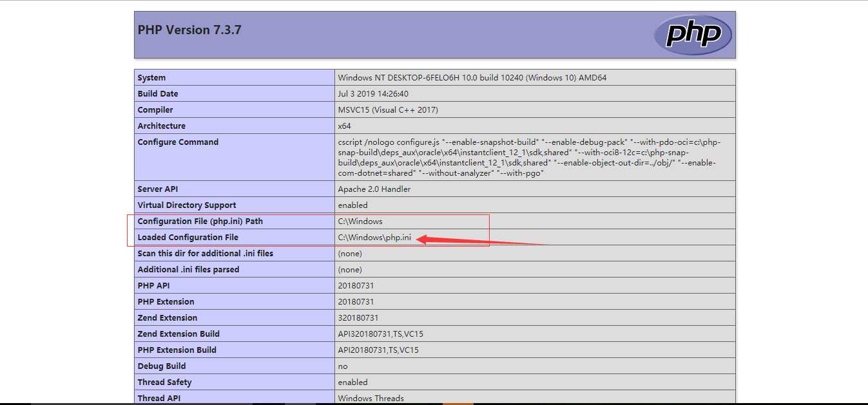Click Scan this dir for additional .ini files
This screenshot has width=868, height=405.
(206, 254)
